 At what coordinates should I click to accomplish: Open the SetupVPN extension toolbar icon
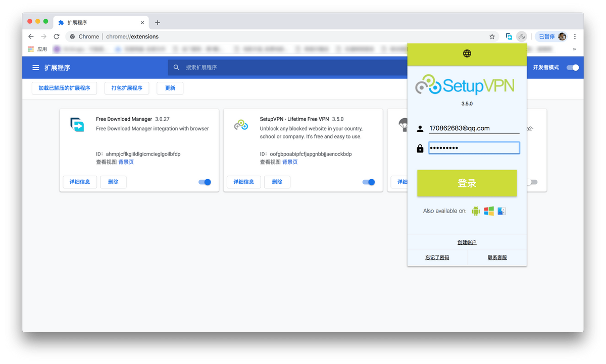(522, 36)
